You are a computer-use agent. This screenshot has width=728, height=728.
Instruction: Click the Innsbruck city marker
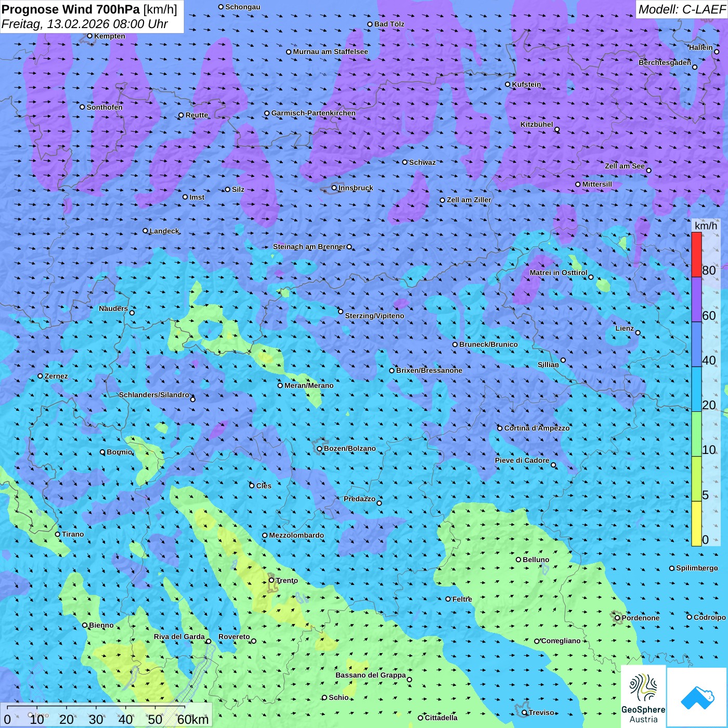334,188
